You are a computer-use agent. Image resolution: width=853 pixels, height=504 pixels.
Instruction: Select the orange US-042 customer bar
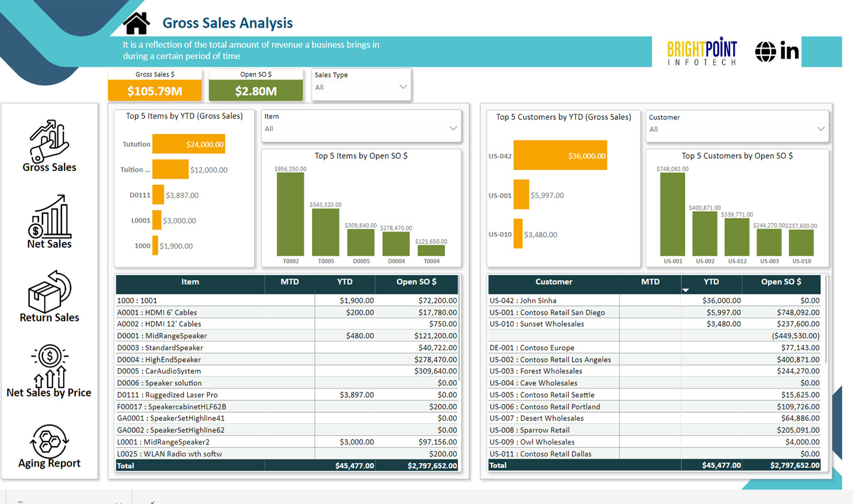tap(560, 155)
